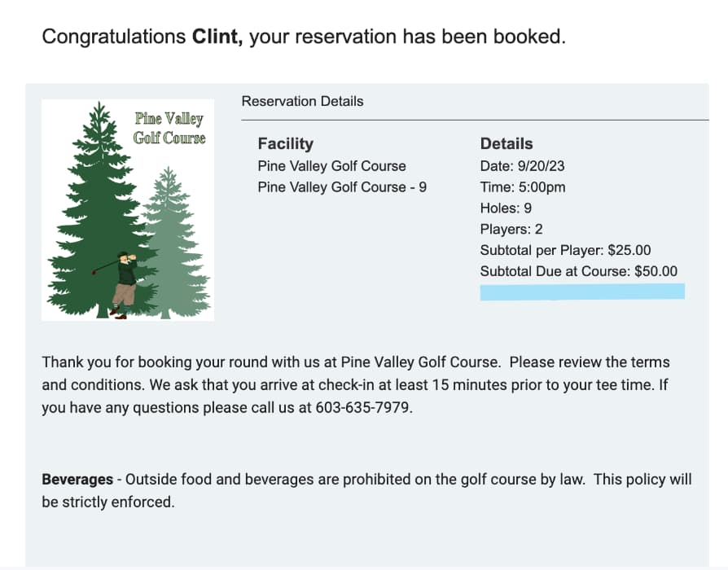Click the 'Time: 5:00pm' line
The height and width of the screenshot is (570, 728).
coord(523,187)
